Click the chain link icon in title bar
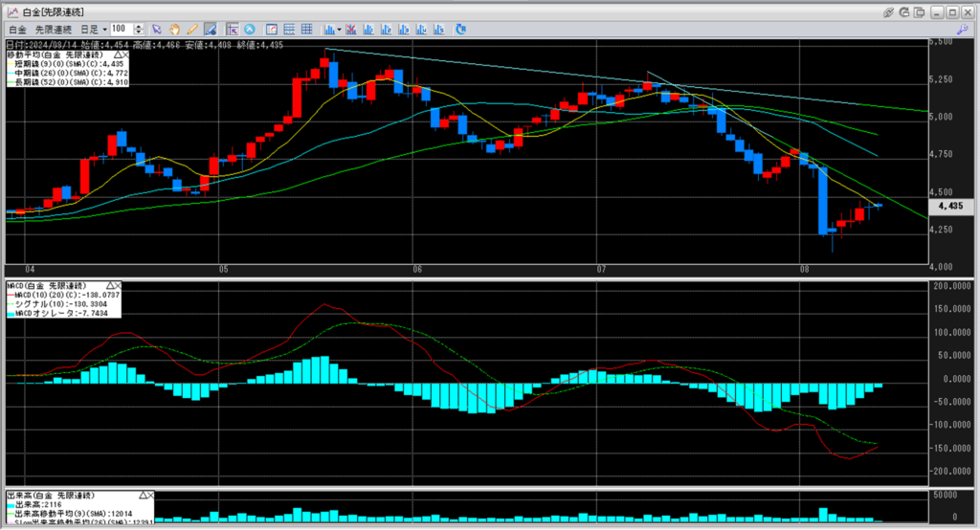The image size is (980, 530). click(889, 11)
